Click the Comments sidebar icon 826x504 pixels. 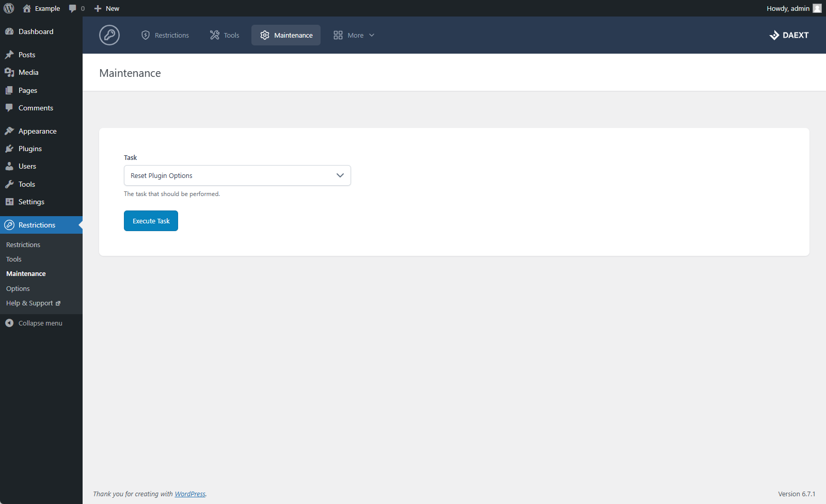(x=9, y=108)
